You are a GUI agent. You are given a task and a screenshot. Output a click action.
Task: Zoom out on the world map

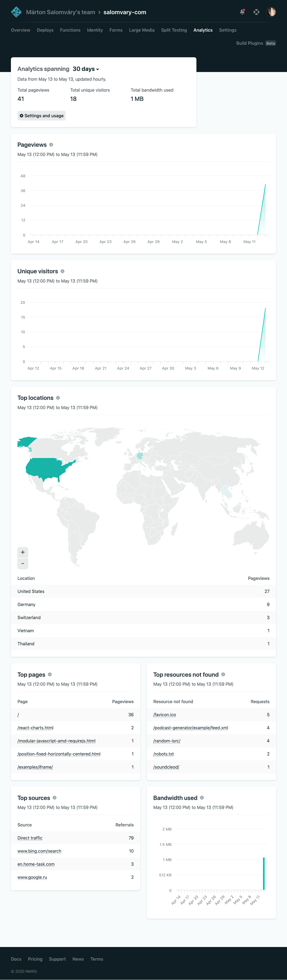23,564
